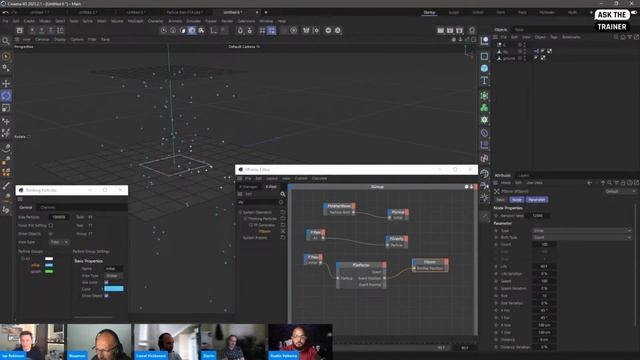Select the Node tab button
640x360 pixels.
pos(517,200)
